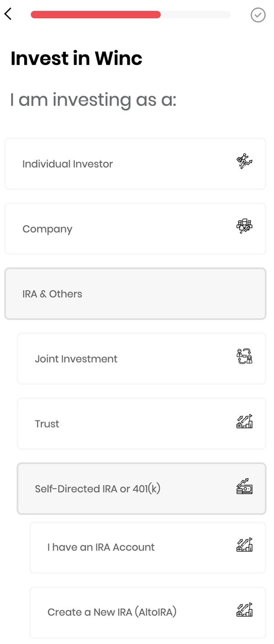Select Individual Investor option

click(x=135, y=164)
